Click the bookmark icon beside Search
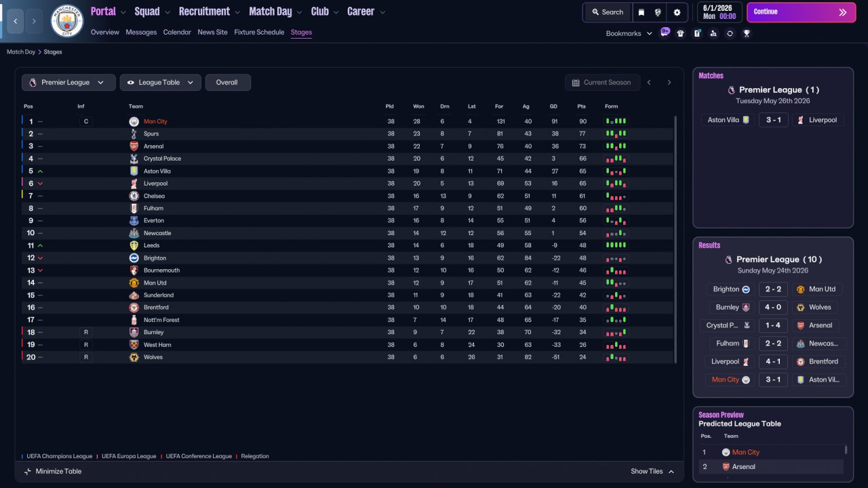The image size is (868, 488). [641, 12]
